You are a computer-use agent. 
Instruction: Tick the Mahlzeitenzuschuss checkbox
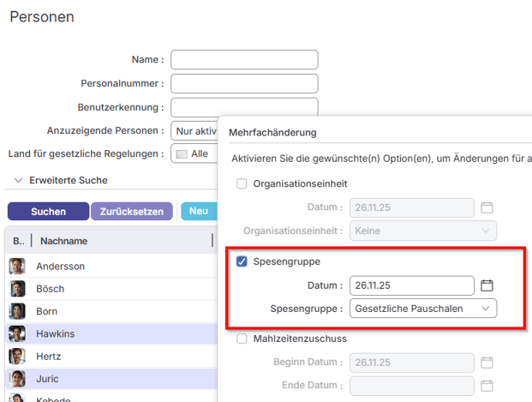click(242, 339)
